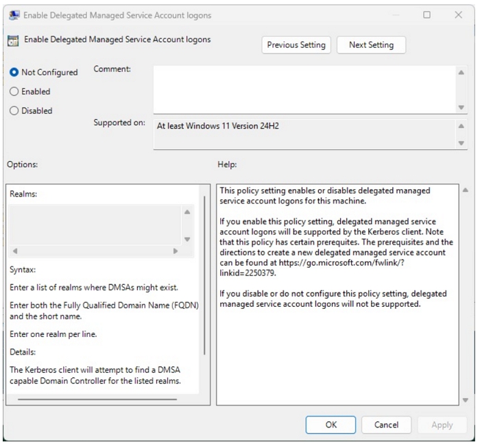
Task: Select the Disabled radio button
Action: click(14, 111)
